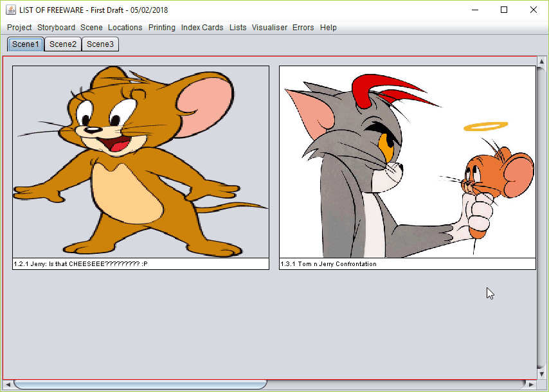Click the vertical scrollbar down arrow
Viewport: 549px width, 392px height.
point(542,374)
